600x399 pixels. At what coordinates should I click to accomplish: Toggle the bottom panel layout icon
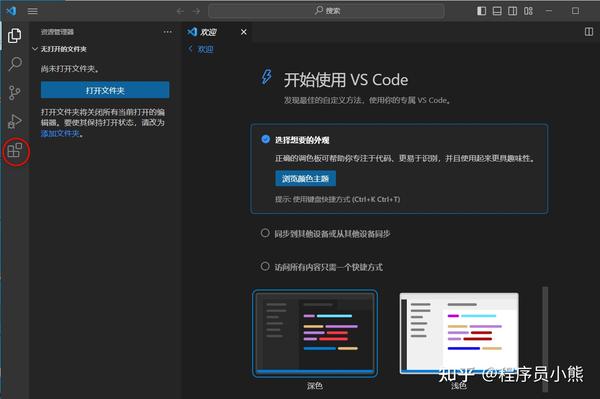tap(497, 11)
